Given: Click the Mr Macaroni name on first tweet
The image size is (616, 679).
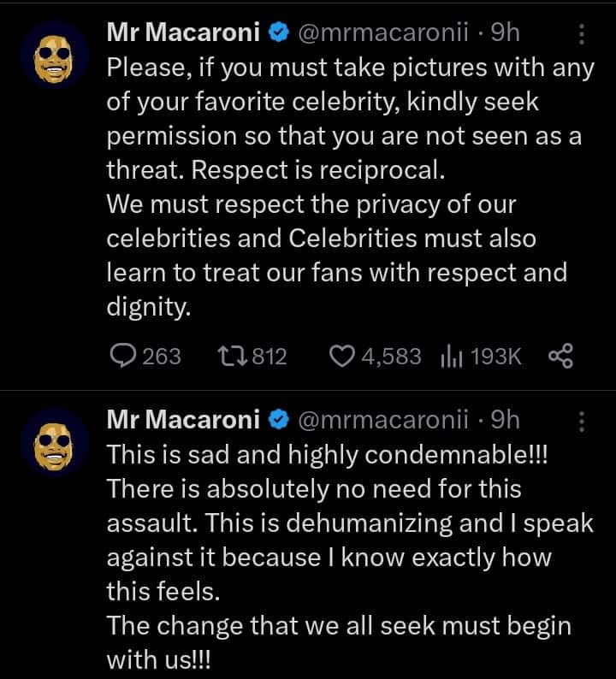Looking at the screenshot, I should 184,34.
